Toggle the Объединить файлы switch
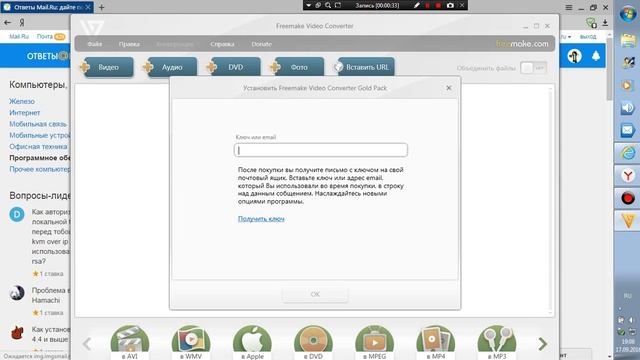The height and width of the screenshot is (360, 640). [533, 68]
